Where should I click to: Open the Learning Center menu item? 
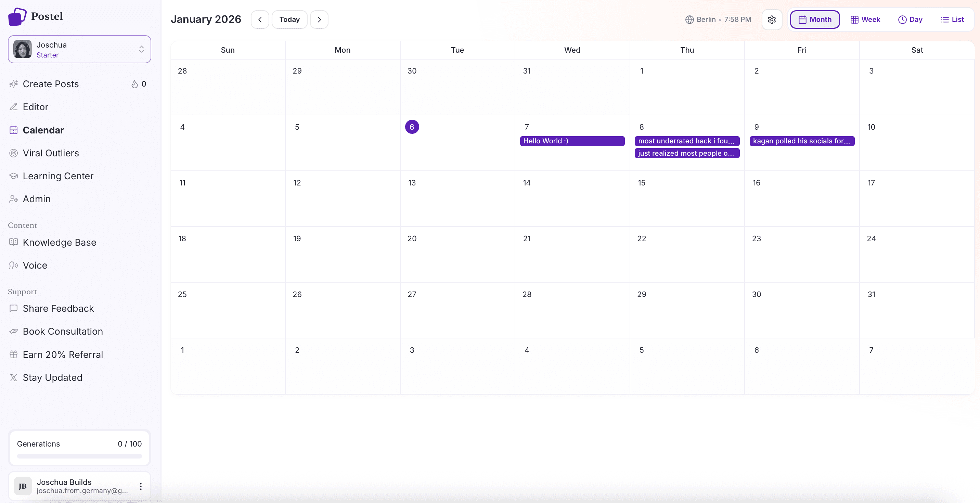(x=58, y=176)
